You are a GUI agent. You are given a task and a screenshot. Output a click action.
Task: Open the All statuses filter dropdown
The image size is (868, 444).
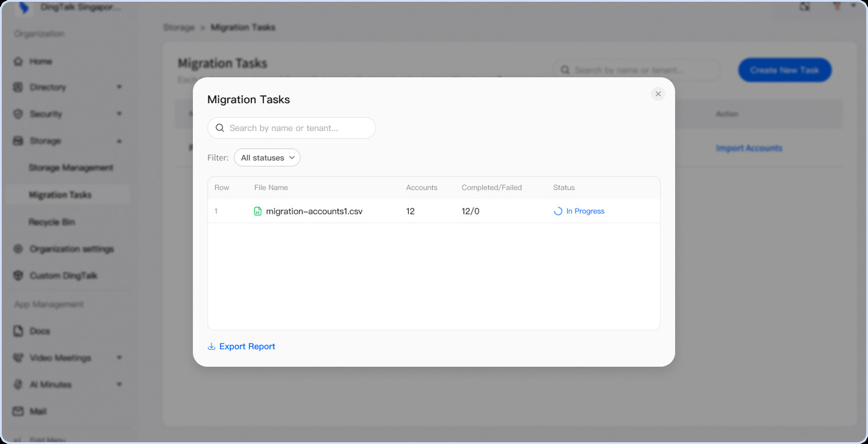(x=267, y=158)
